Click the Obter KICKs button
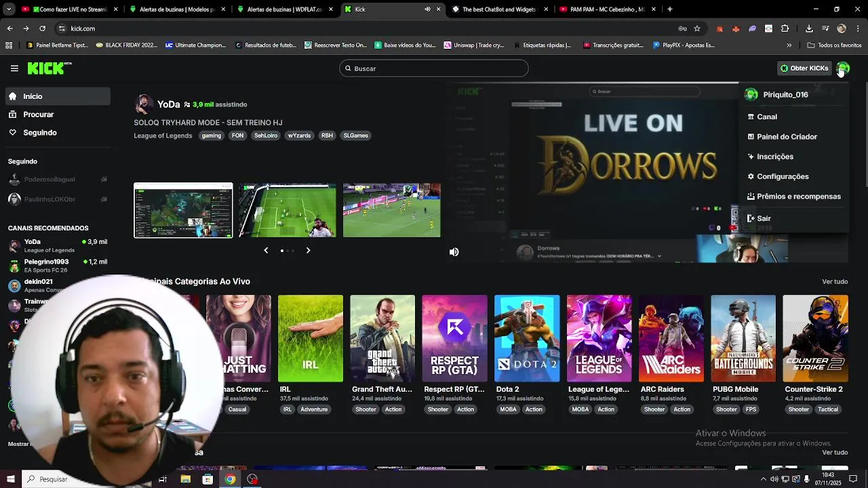 click(x=804, y=68)
